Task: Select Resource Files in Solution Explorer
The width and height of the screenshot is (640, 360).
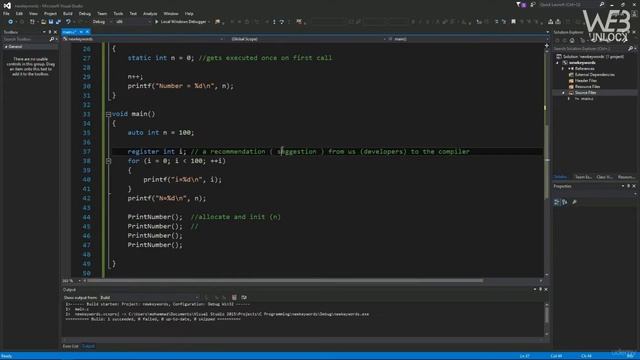Action: pos(587,87)
